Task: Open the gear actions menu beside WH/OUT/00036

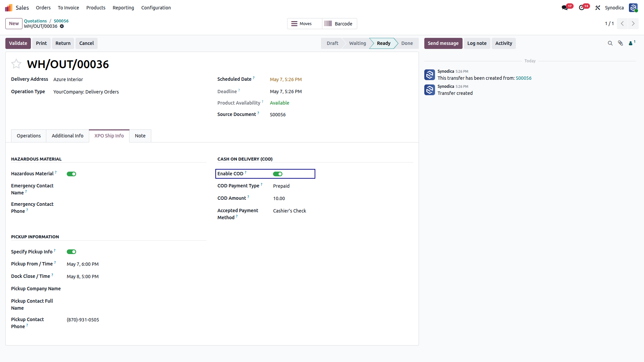Action: coord(62,26)
